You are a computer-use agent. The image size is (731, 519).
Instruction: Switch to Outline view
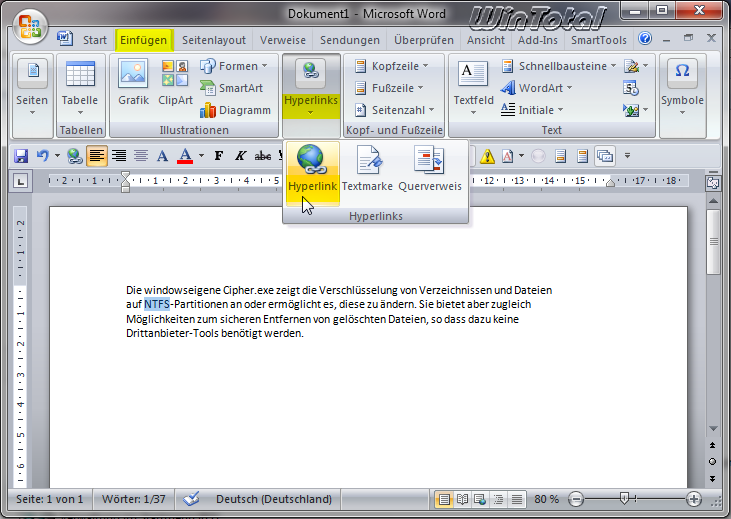click(498, 499)
